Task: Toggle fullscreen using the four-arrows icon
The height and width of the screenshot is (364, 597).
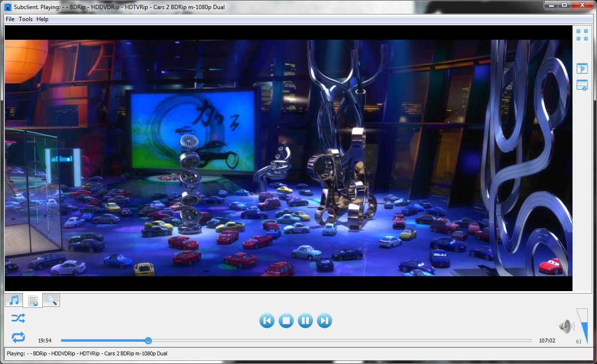Action: [x=582, y=35]
